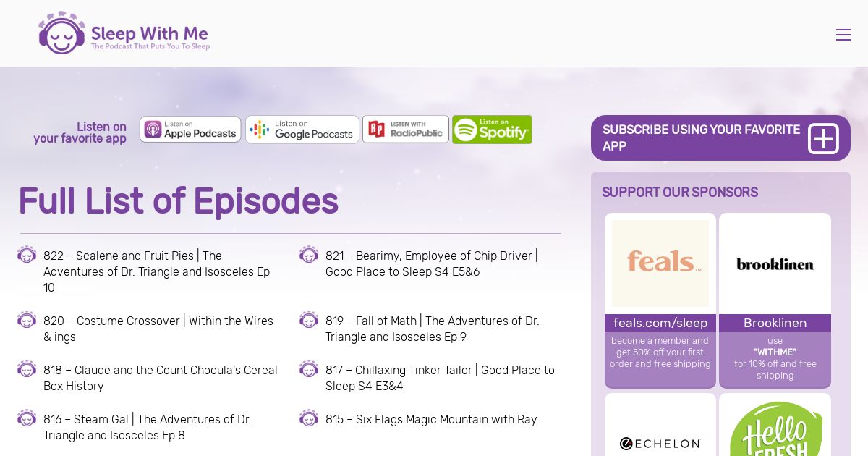
Task: Click face icon beside episode 815
Action: click(309, 418)
